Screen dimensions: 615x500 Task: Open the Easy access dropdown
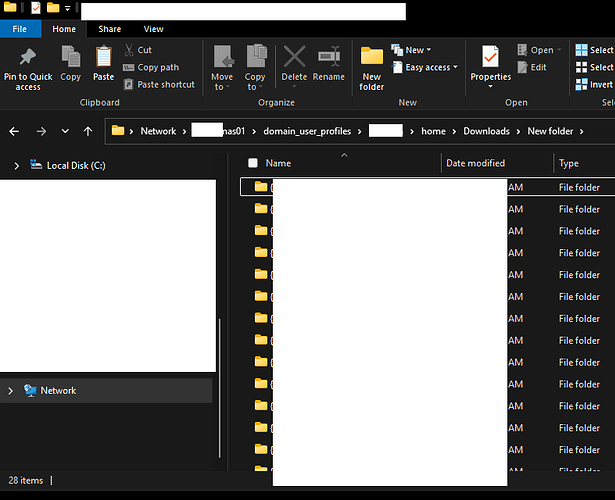tap(431, 67)
